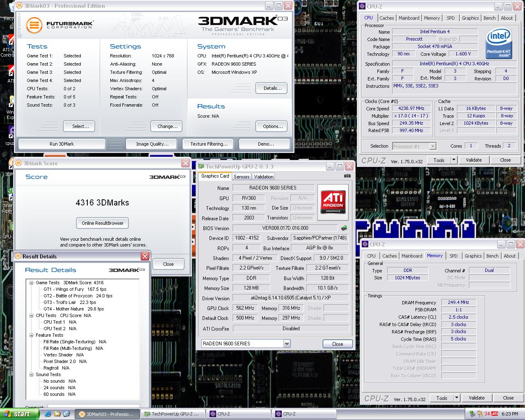Open Tools dropdown arrow in bottom CPU-Z
Screen dimensions: 525x420
coord(457,398)
